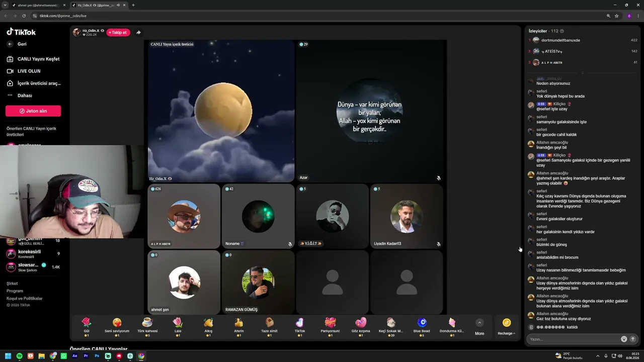Screen dimensions: 644x362
Task: Open the weather widget showing 25°C
Action: (x=569, y=356)
